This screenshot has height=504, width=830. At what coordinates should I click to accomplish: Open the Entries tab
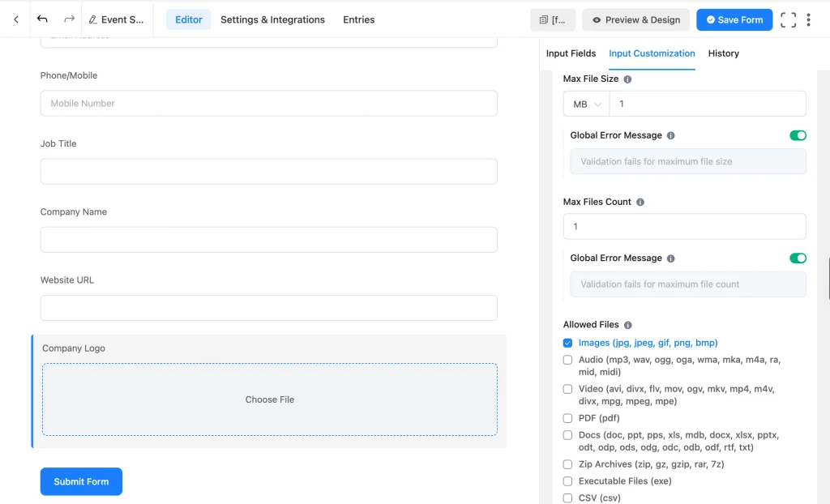pos(359,19)
